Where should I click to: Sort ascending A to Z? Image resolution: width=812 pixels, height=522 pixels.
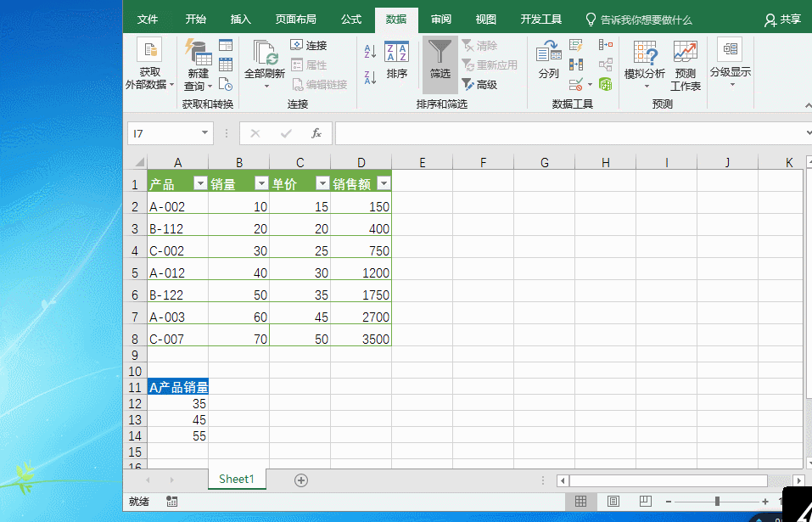(x=370, y=51)
